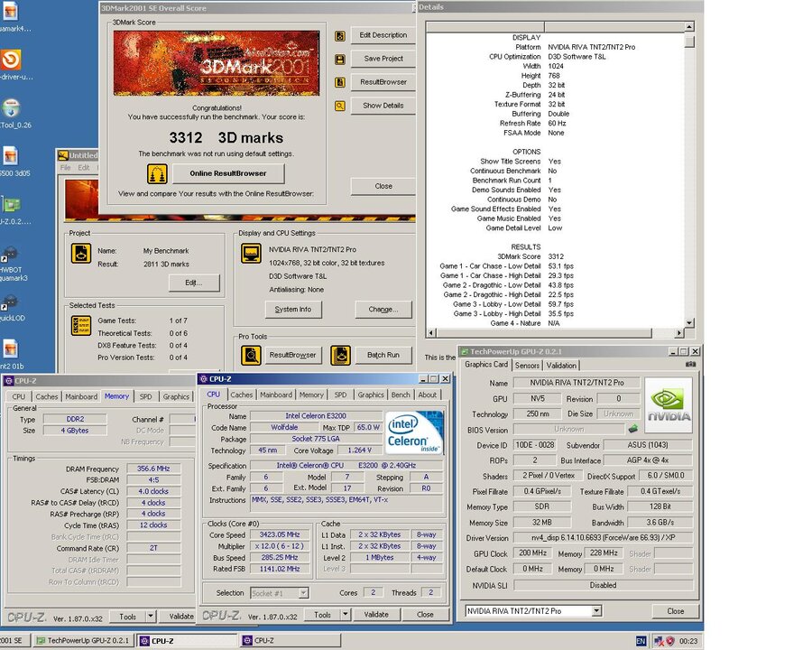Click the Edit Description icon
This screenshot has height=650, width=812.
tap(340, 36)
